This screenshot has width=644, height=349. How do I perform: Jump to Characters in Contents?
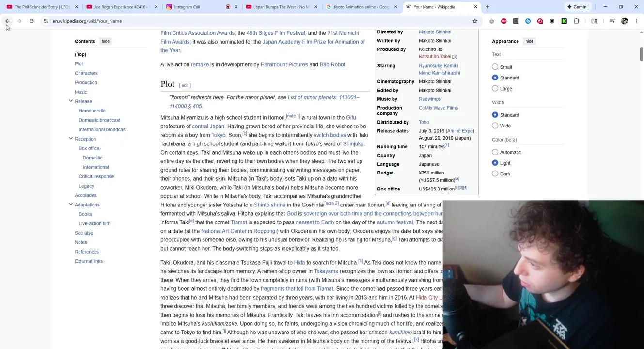coord(86,73)
